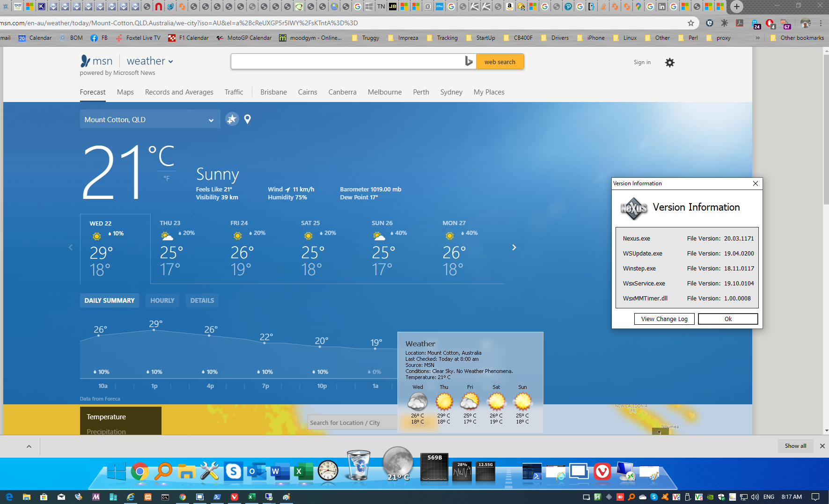Open the Records and Averages tab
The image size is (829, 504).
179,92
